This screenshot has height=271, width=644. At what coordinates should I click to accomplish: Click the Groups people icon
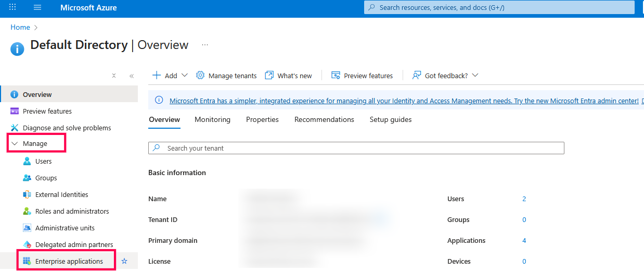[27, 178]
